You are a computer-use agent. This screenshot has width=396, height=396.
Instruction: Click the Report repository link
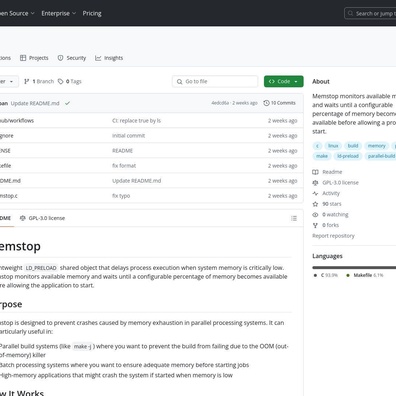click(333, 236)
